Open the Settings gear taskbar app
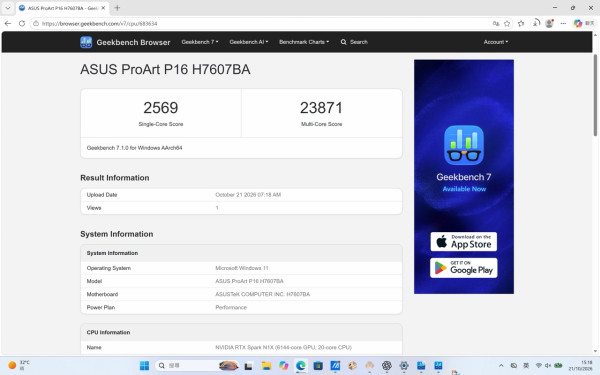600x375 pixels. (404, 366)
